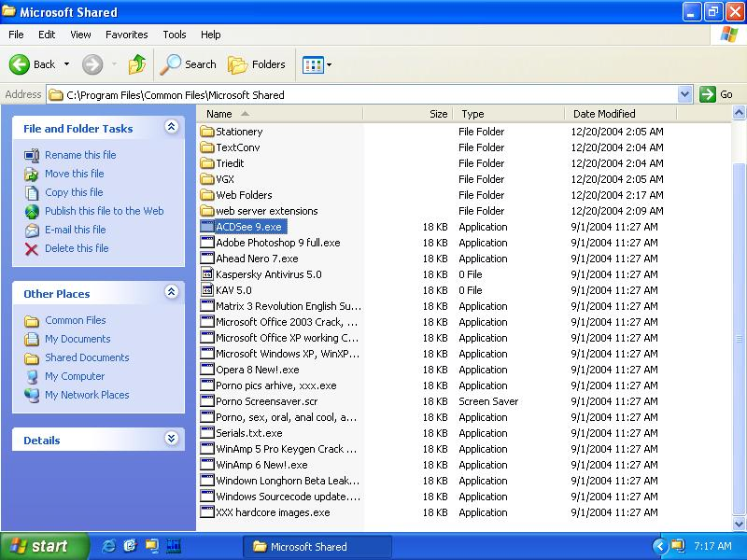Click the Rename this file icon
Viewport: 747px width, 560px height.
point(32,155)
